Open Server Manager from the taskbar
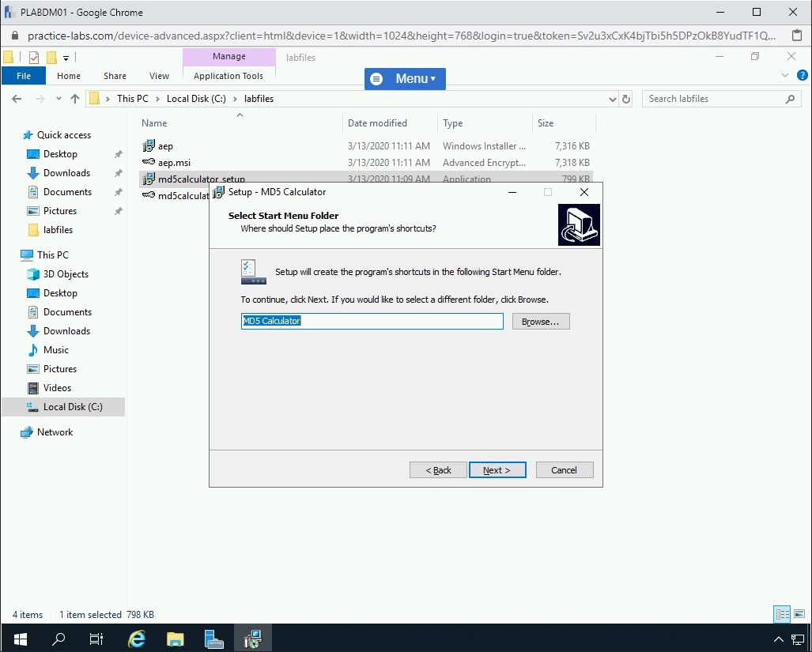 pos(213,639)
